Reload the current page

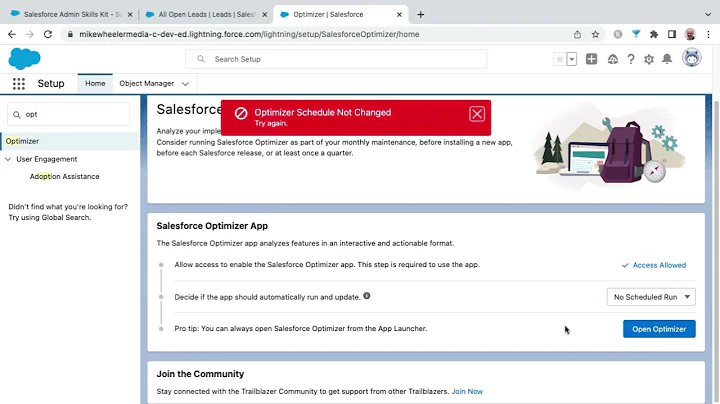tap(48, 34)
